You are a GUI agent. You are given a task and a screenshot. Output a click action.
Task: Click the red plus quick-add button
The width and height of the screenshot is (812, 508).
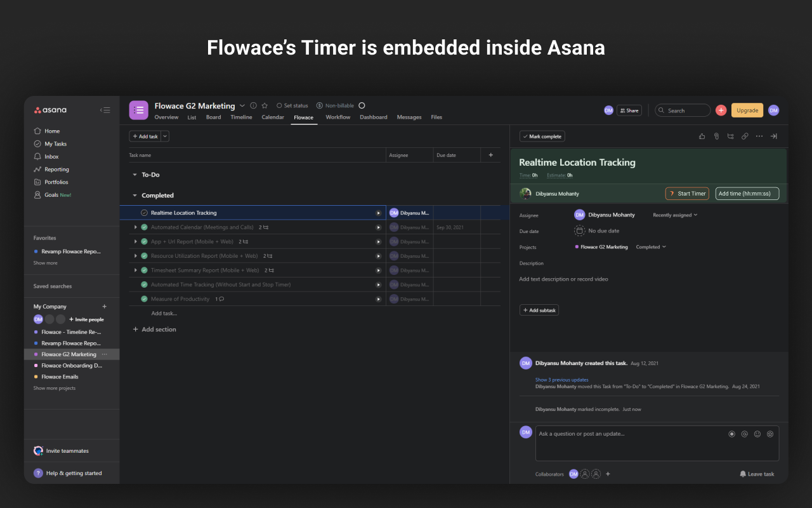pos(721,110)
